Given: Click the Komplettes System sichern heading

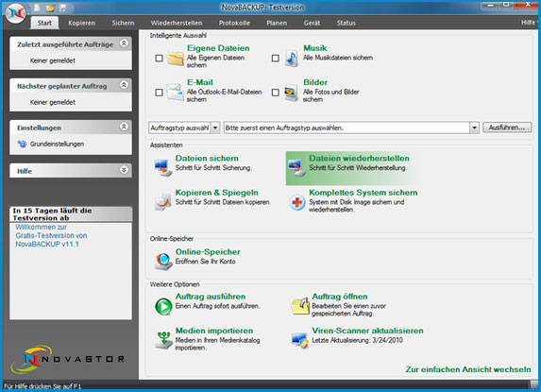Looking at the screenshot, I should coord(363,193).
